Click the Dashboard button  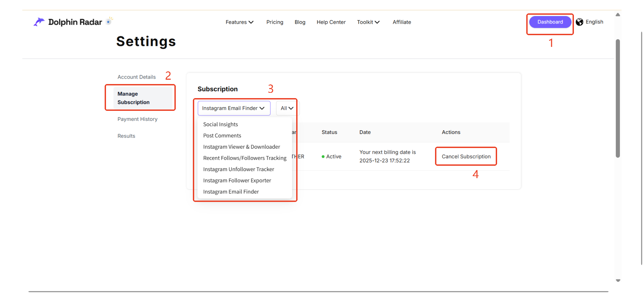coord(550,22)
